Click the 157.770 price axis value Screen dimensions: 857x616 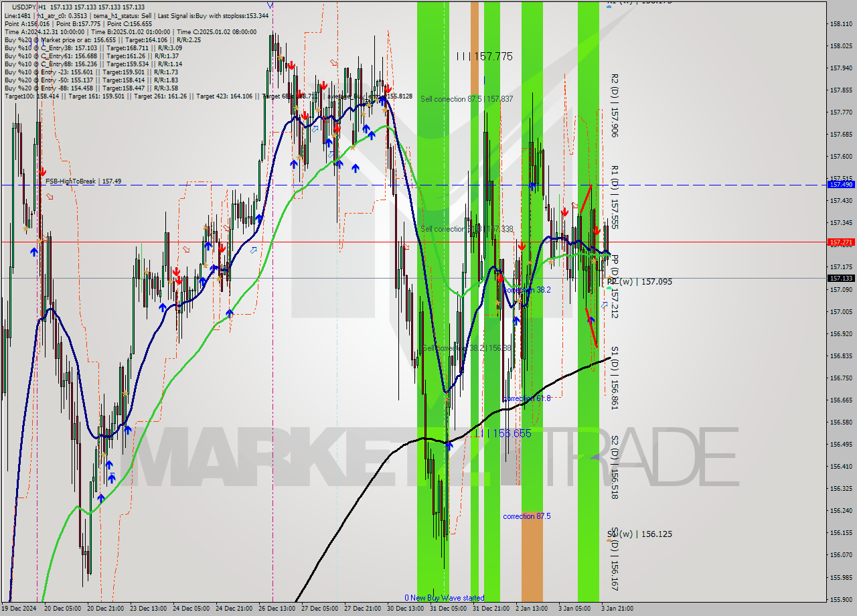841,112
